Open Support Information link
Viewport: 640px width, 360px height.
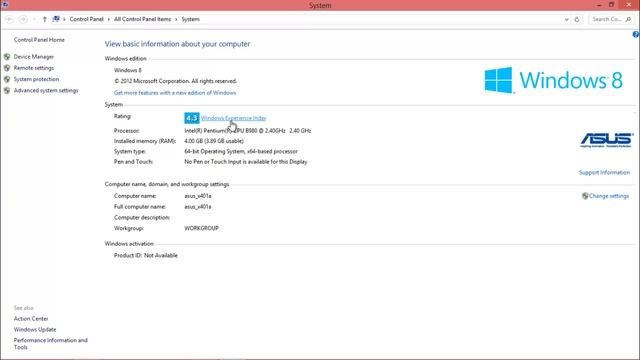[x=604, y=173]
